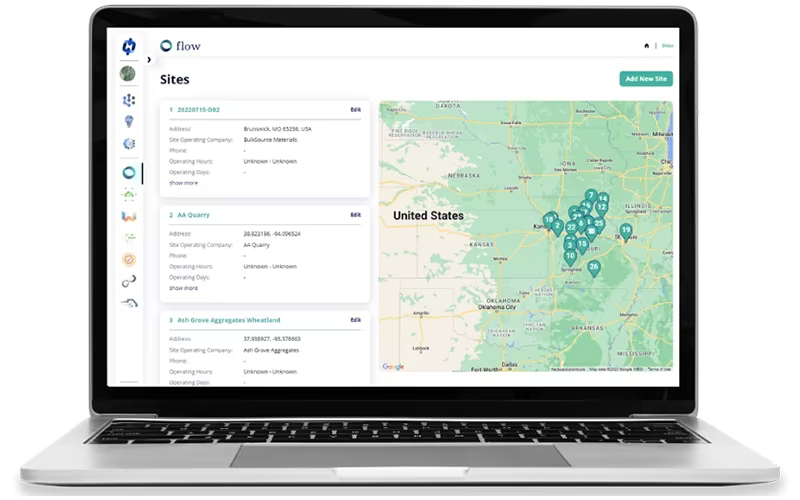This screenshot has width=800, height=500.
Task: Select the 38.823186, -94.096524 coordinates
Action: point(272,234)
